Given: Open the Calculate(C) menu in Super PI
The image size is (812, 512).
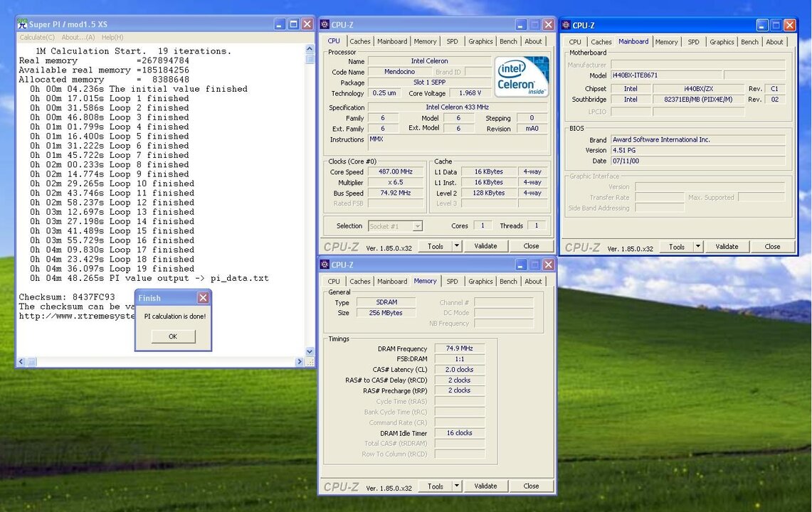Looking at the screenshot, I should [x=37, y=37].
